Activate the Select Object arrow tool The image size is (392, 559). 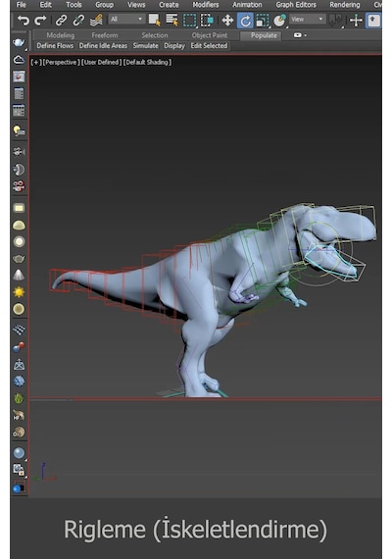pos(154,20)
